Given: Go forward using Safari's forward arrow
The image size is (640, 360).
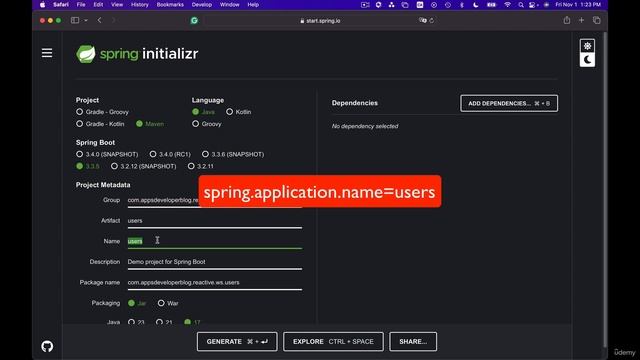Looking at the screenshot, I should [113, 20].
